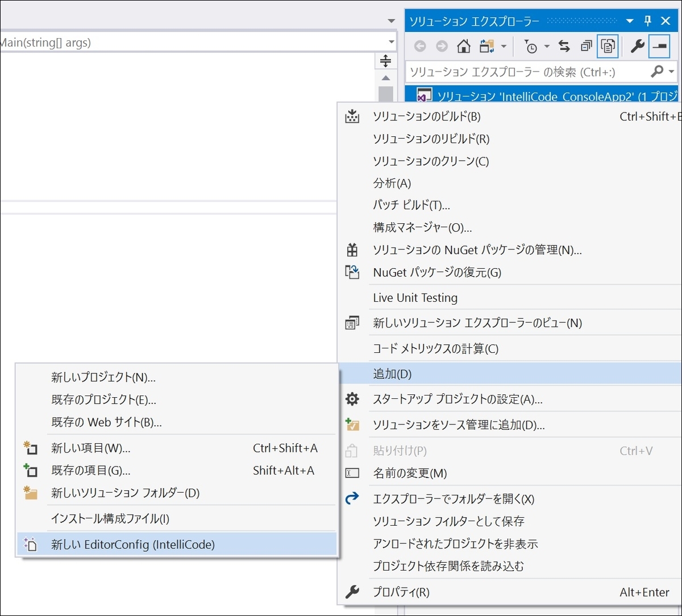The width and height of the screenshot is (682, 616).
Task: Click the 新しい項目(W) new item icon
Action: (x=31, y=448)
